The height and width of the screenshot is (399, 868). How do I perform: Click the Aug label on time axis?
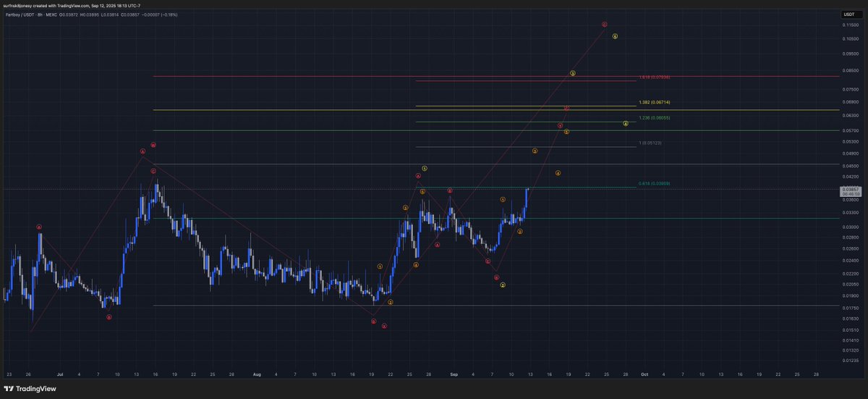pos(258,374)
